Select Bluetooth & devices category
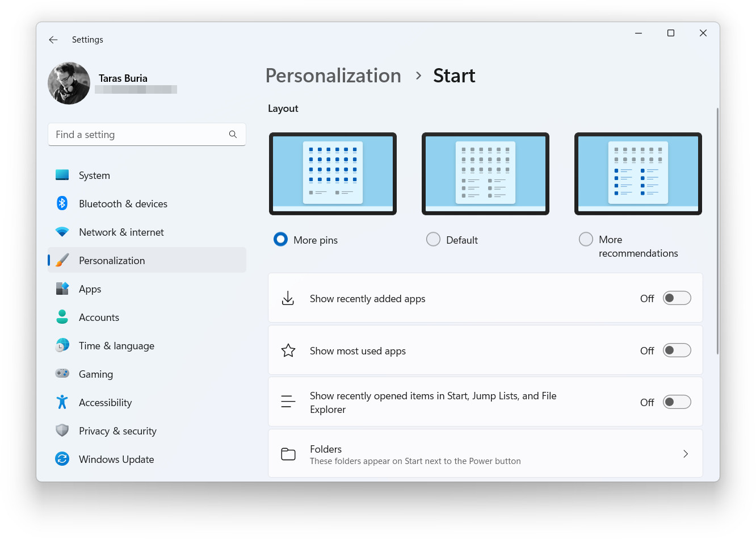This screenshot has height=539, width=756. (123, 203)
